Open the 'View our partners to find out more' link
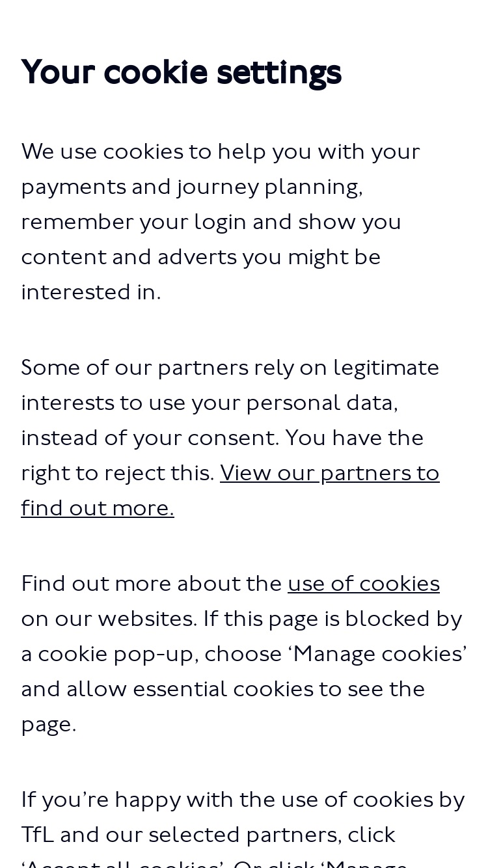The width and height of the screenshot is (488, 868). (x=230, y=490)
